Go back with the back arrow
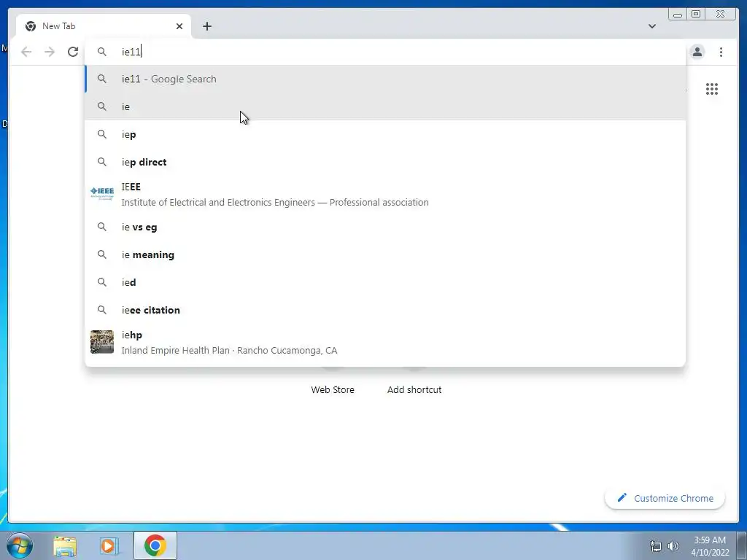Screen dimensions: 747x560 tap(26, 52)
